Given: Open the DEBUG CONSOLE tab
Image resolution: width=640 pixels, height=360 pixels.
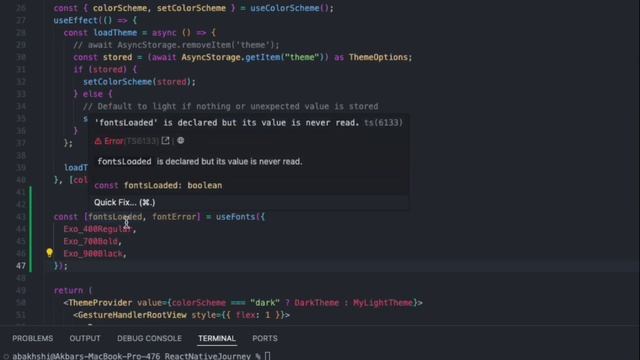Looking at the screenshot, I should (149, 338).
